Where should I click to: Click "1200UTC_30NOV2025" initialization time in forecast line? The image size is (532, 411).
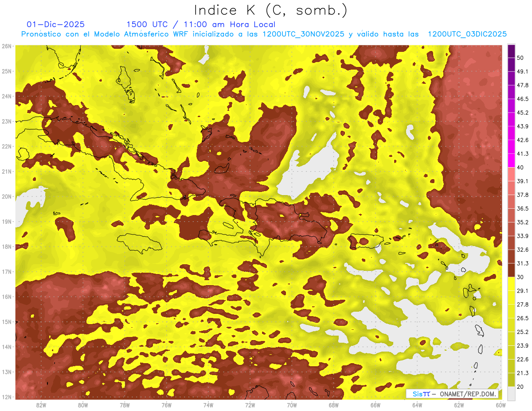click(x=304, y=34)
